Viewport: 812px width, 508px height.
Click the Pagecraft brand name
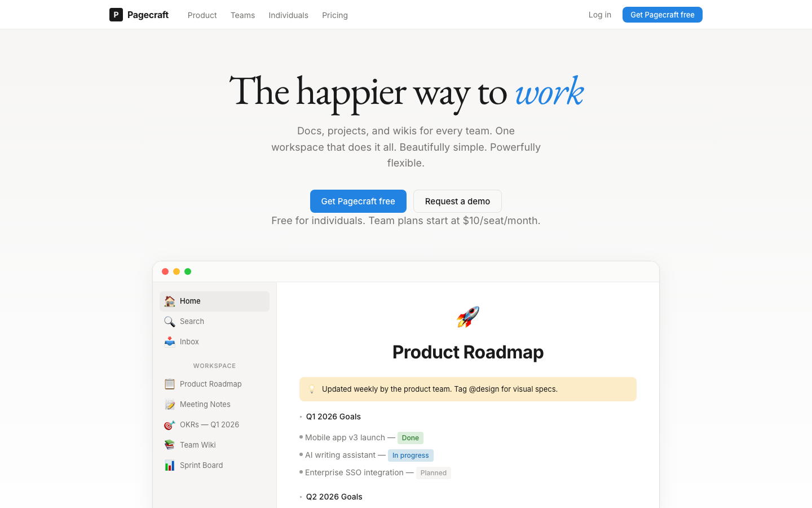pos(148,15)
